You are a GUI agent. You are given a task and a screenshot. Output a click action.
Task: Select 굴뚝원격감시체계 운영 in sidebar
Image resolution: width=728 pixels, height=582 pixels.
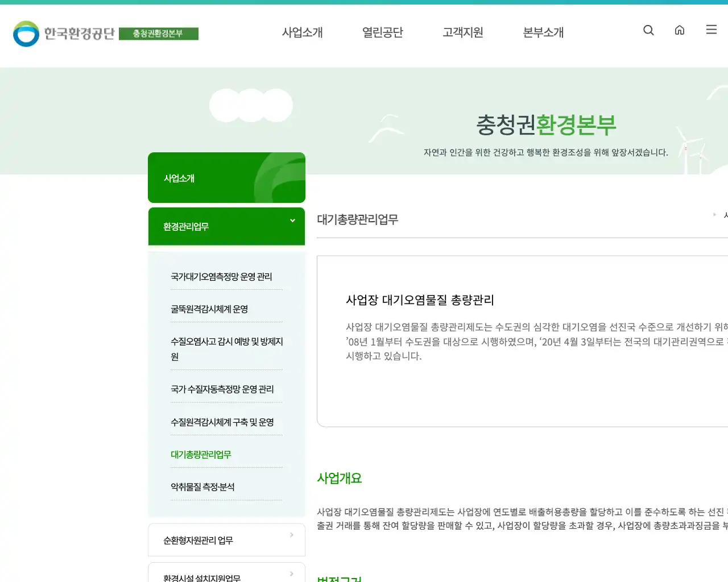(x=210, y=309)
